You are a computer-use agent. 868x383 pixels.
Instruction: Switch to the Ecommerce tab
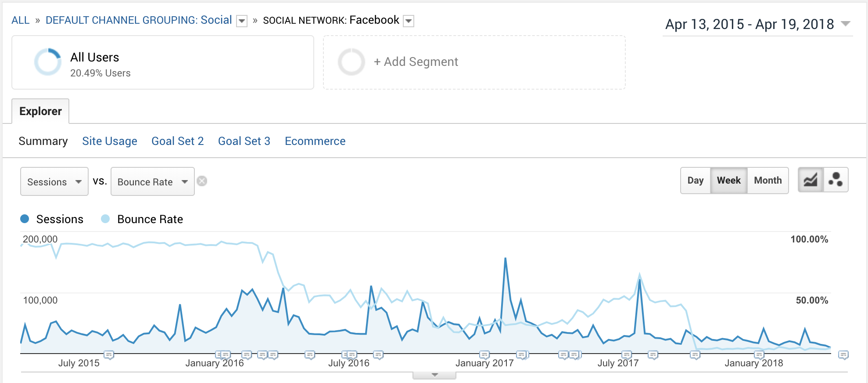(315, 141)
